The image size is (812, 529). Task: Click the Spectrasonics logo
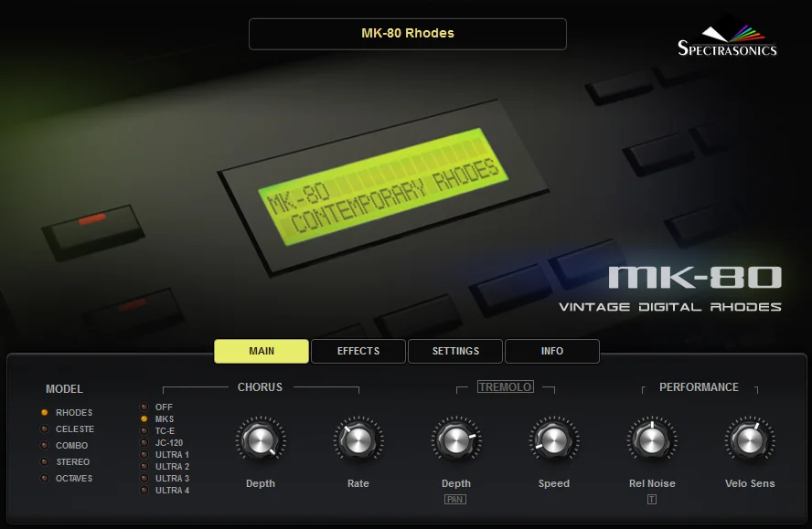(x=728, y=40)
